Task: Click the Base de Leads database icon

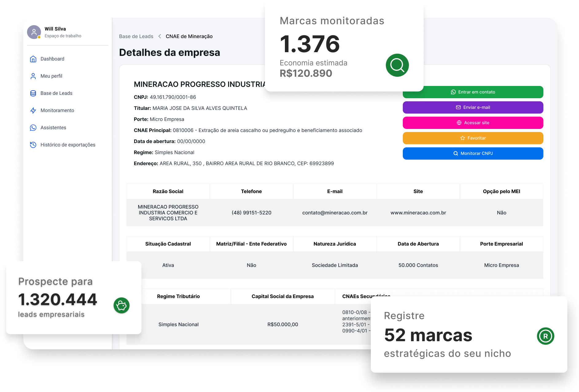Action: [33, 93]
